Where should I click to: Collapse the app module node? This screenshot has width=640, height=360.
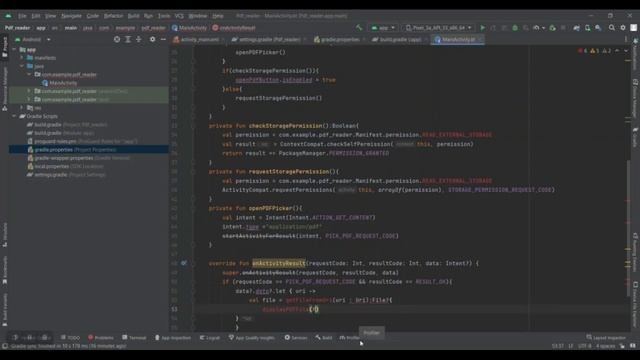[x=15, y=49]
